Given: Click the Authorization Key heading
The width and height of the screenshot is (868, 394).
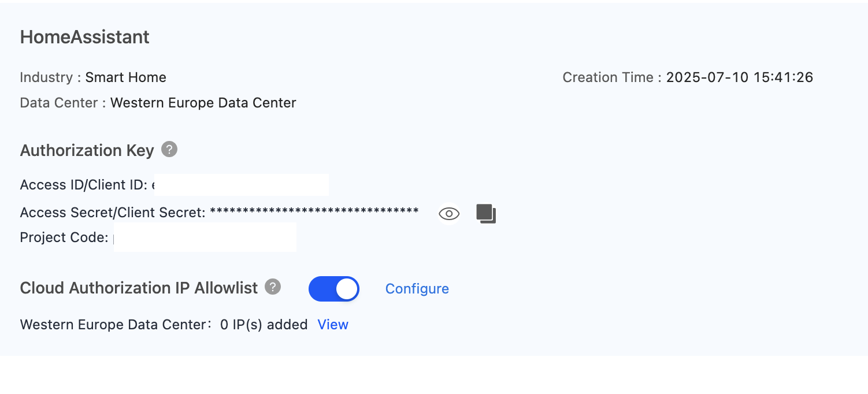Looking at the screenshot, I should [x=87, y=150].
